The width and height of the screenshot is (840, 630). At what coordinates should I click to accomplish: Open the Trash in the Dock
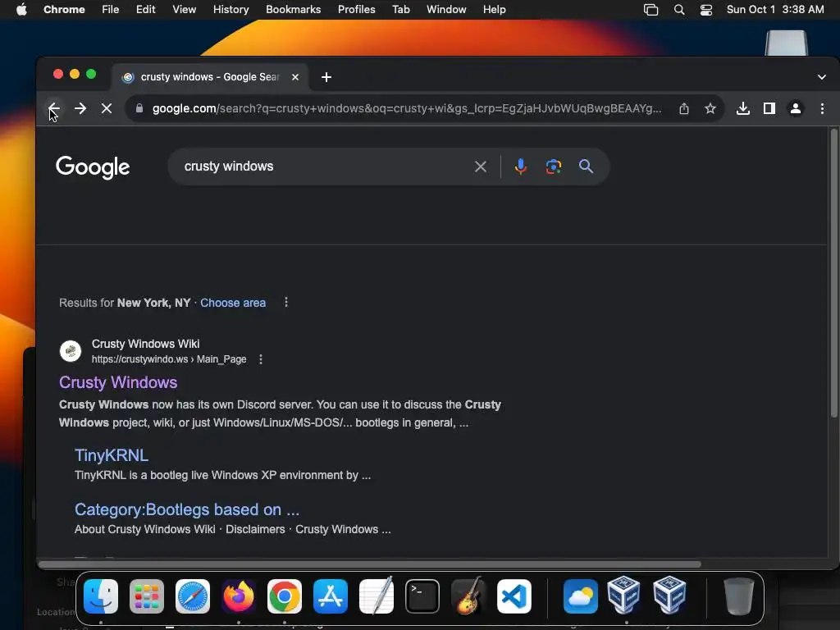(739, 596)
